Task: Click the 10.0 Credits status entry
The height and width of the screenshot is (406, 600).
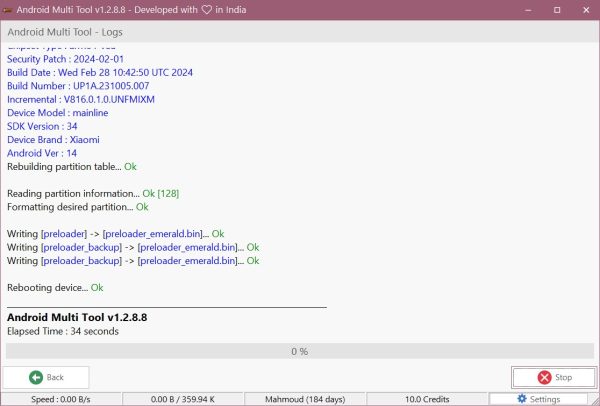Action: (427, 399)
